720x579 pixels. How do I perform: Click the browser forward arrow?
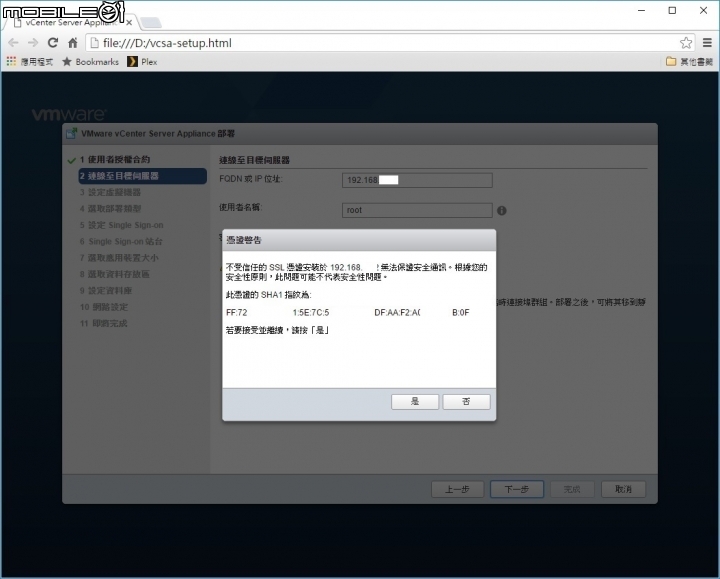coord(33,43)
